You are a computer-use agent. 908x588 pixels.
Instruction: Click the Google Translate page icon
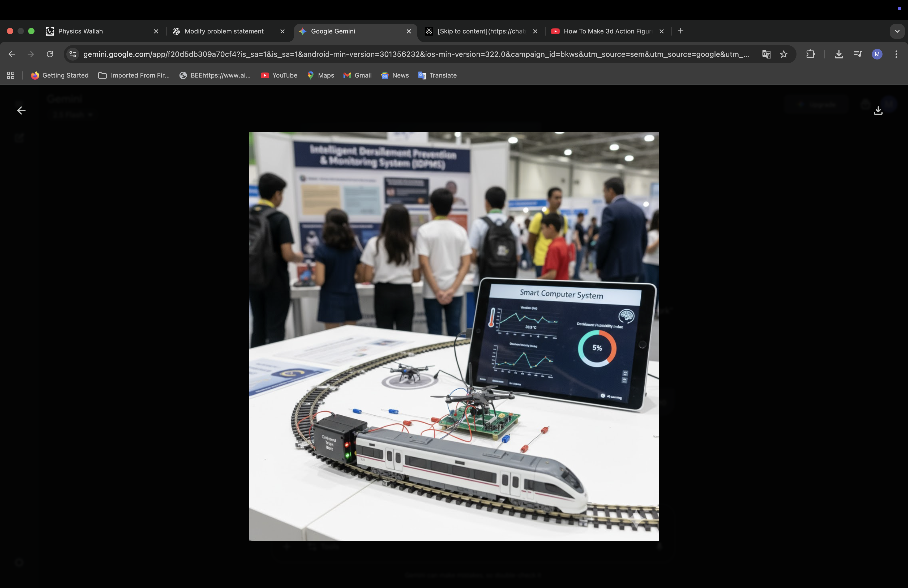(766, 54)
